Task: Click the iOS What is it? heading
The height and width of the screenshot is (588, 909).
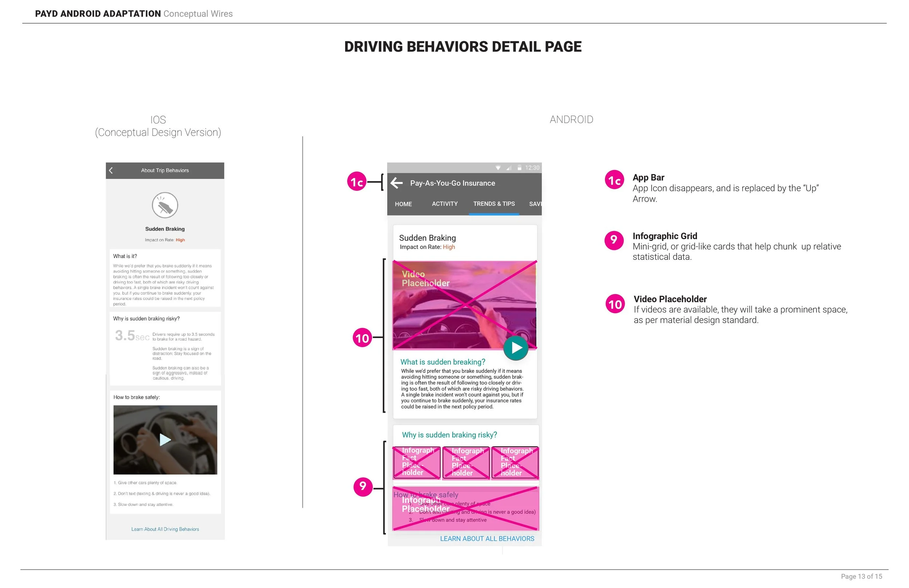Action: click(125, 256)
